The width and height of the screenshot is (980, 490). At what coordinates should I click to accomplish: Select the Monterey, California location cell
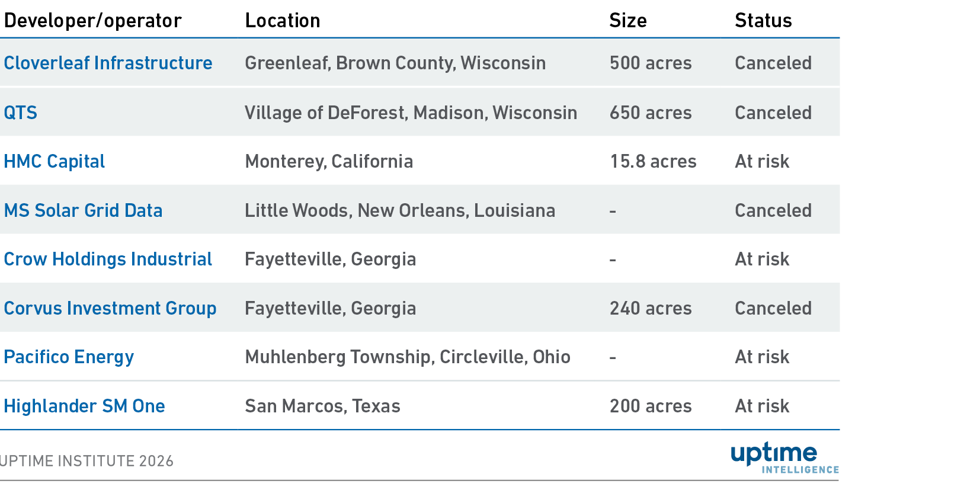coord(329,161)
